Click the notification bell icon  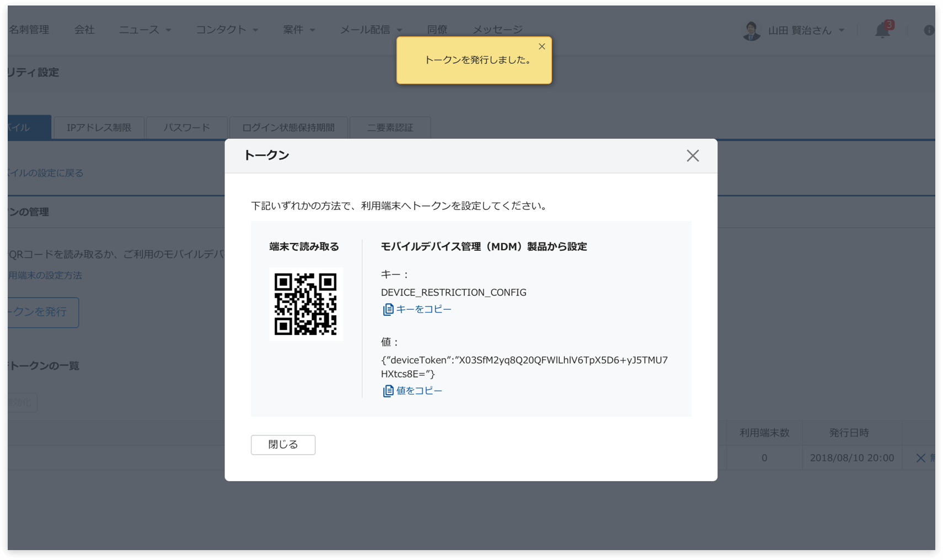click(x=882, y=30)
